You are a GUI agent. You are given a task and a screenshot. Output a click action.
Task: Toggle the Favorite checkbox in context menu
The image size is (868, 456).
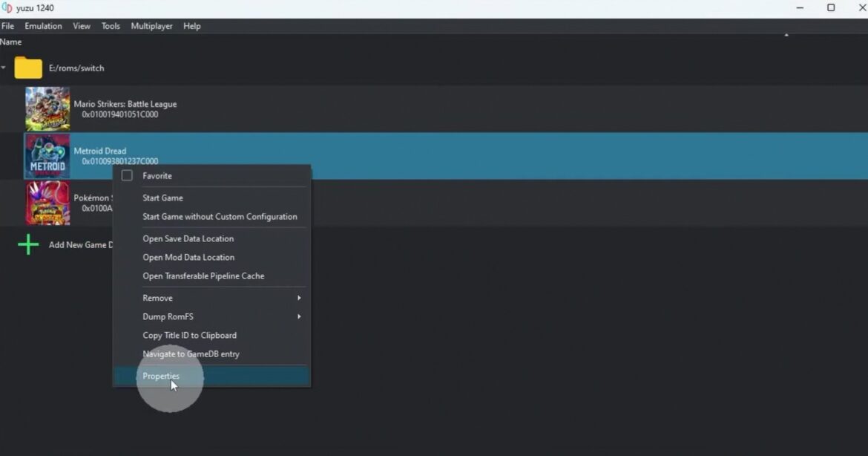click(127, 176)
